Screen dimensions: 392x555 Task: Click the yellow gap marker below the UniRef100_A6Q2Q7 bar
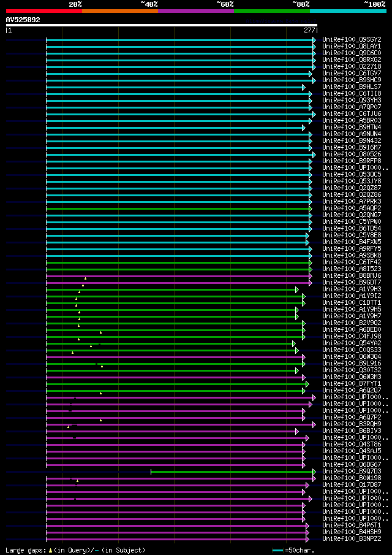100,393
